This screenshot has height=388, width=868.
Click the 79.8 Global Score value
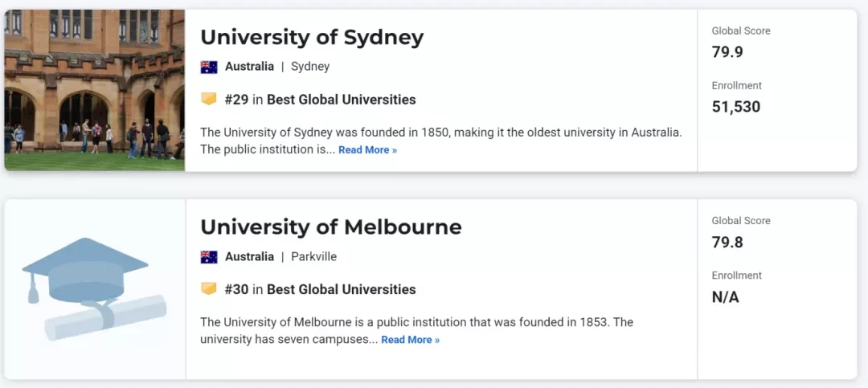point(727,242)
